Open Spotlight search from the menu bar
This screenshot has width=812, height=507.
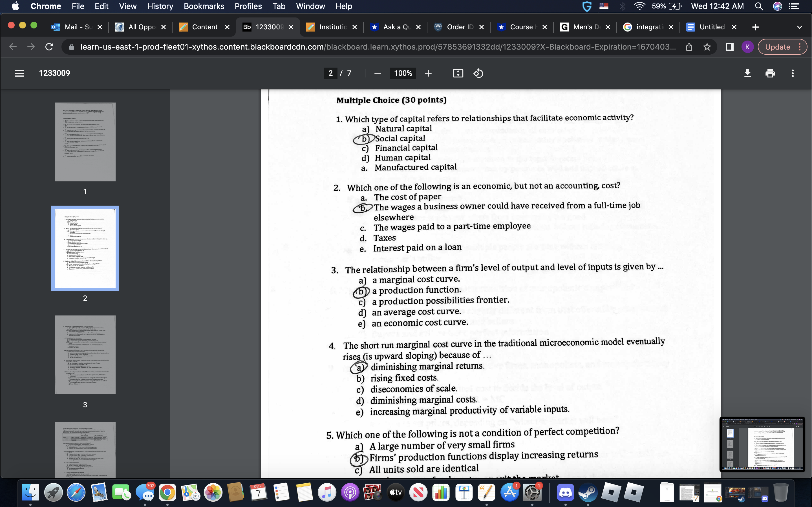[759, 6]
